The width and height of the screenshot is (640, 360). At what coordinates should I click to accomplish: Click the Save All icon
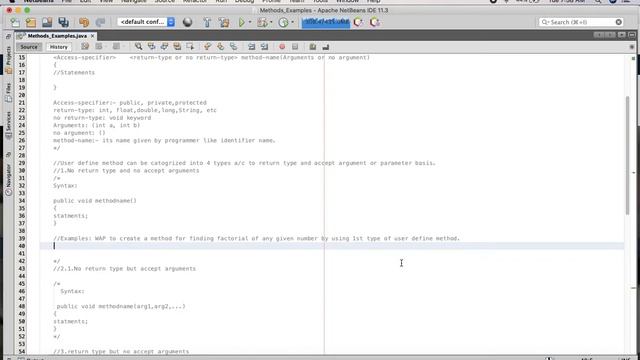(x=64, y=22)
